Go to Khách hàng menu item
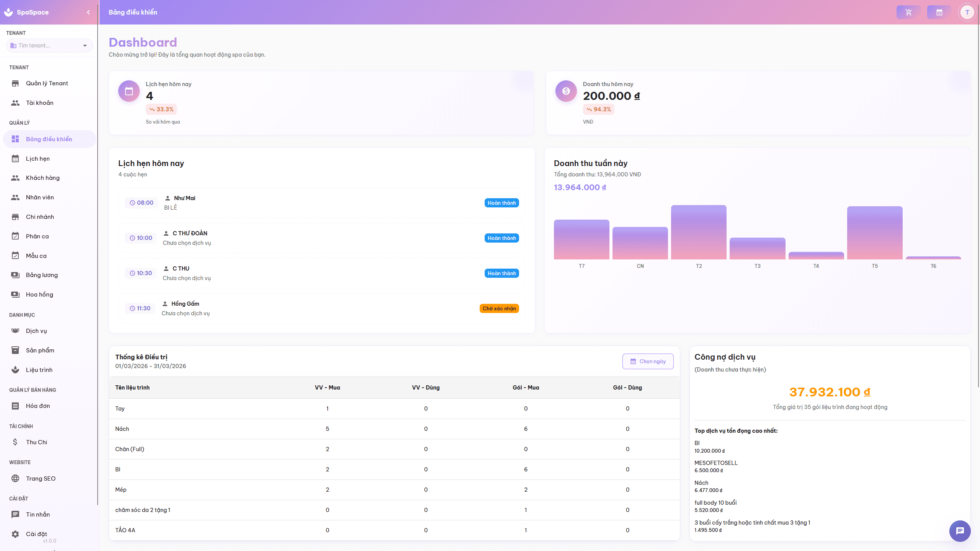The height and width of the screenshot is (551, 980). pos(42,178)
